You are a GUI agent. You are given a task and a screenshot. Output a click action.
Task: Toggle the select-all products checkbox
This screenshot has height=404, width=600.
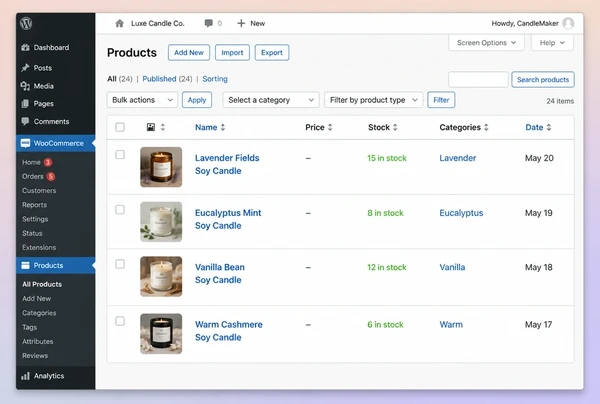[x=120, y=127]
